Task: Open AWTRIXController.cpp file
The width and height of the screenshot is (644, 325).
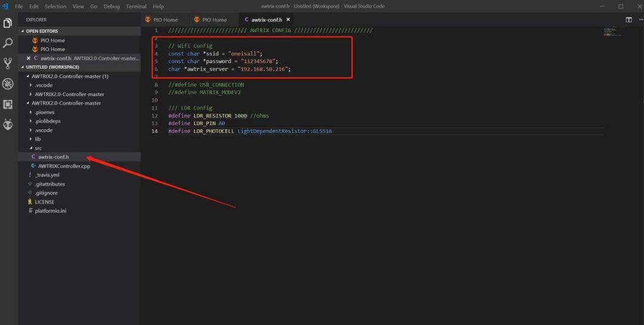Action: (x=64, y=166)
